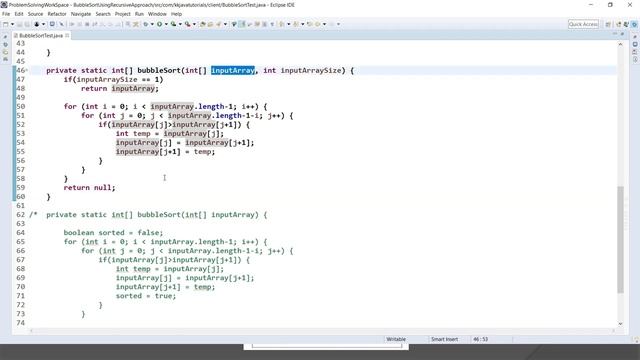
Task: Click the External Tools run icon
Action: [x=187, y=24]
